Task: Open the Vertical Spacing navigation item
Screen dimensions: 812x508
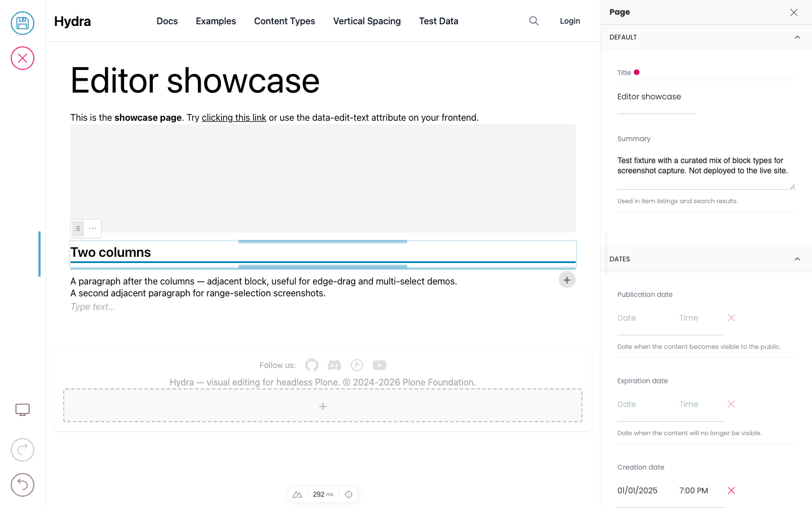Action: tap(367, 21)
